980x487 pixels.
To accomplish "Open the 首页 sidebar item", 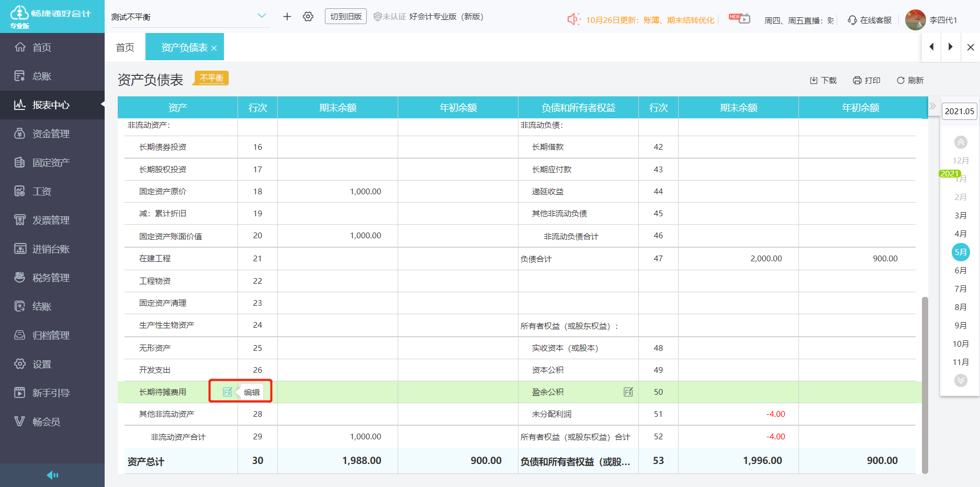I will [52, 47].
